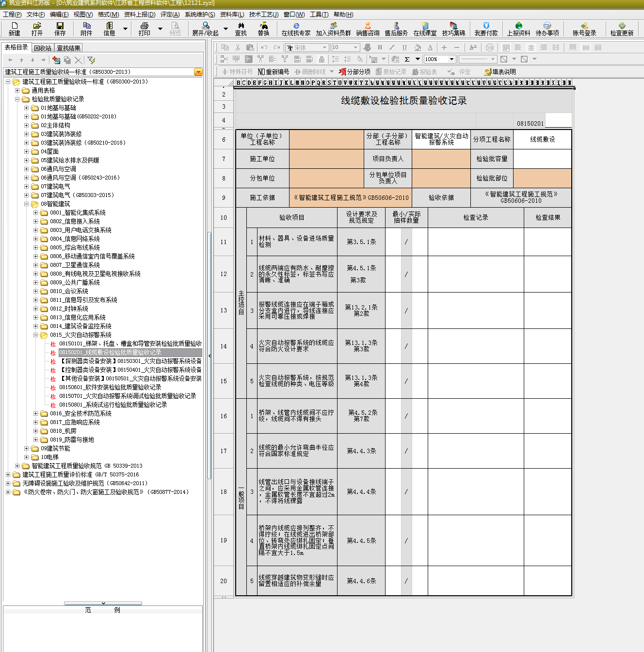Open 查找 binoculars search tool
Screen dimensions: 644x652
pos(241,29)
